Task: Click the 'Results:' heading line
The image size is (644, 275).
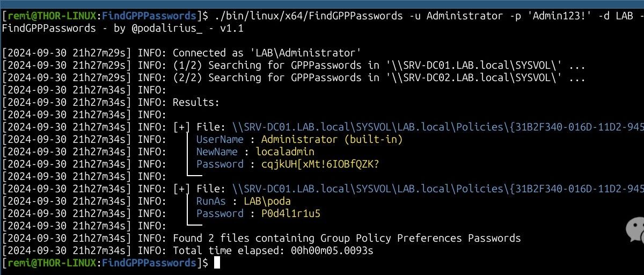Action: [x=196, y=103]
